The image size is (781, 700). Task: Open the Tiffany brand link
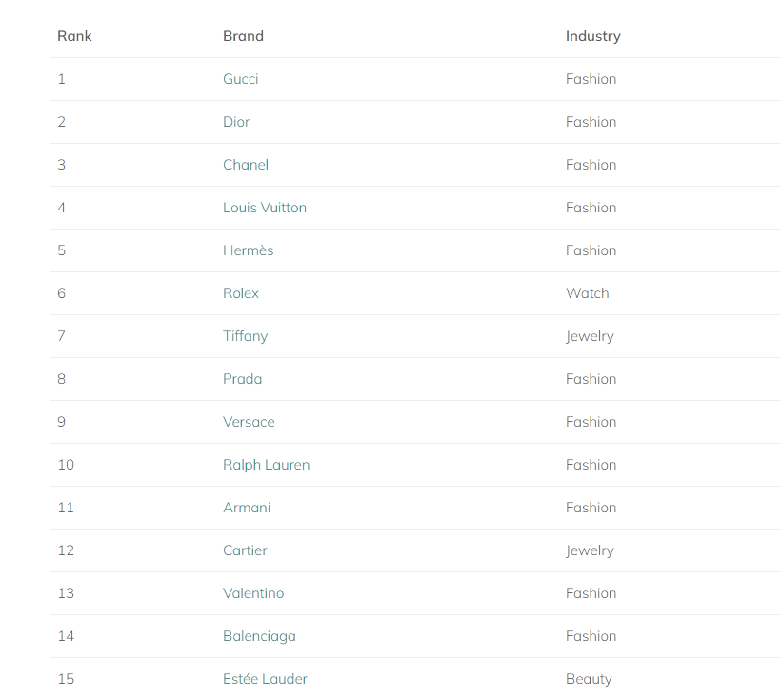[x=245, y=336]
